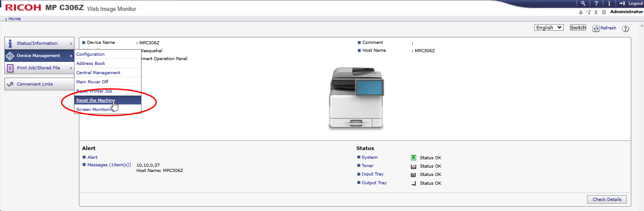
Task: Click the Home breadcrumb link
Action: pos(14,19)
